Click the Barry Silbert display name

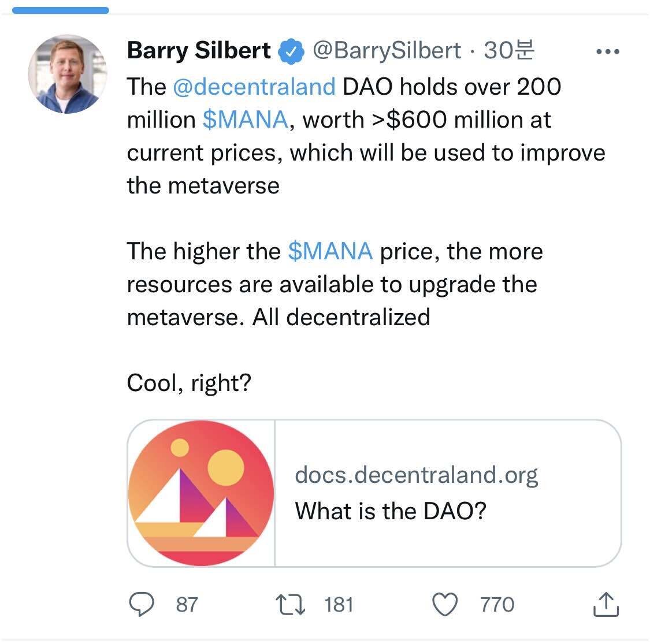pyautogui.click(x=199, y=51)
